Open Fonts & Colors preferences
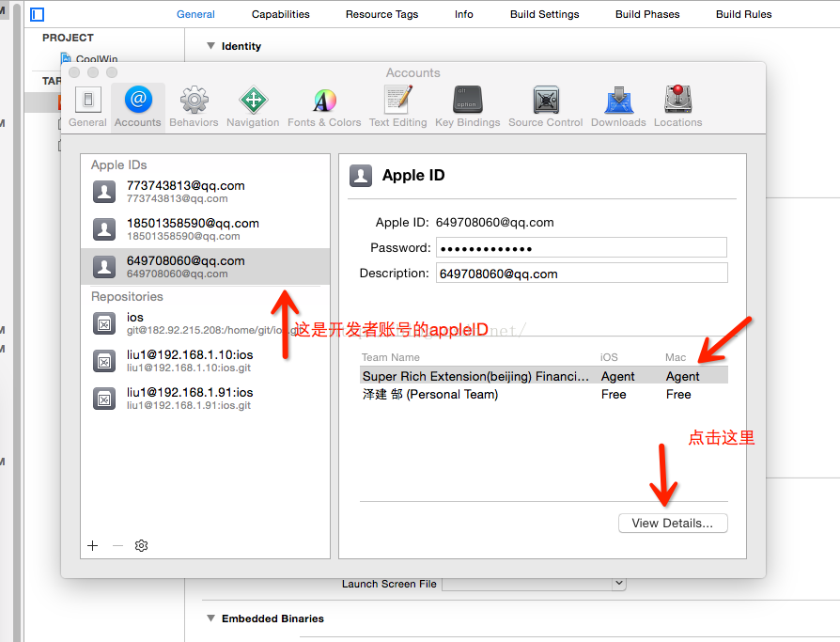 [x=324, y=106]
